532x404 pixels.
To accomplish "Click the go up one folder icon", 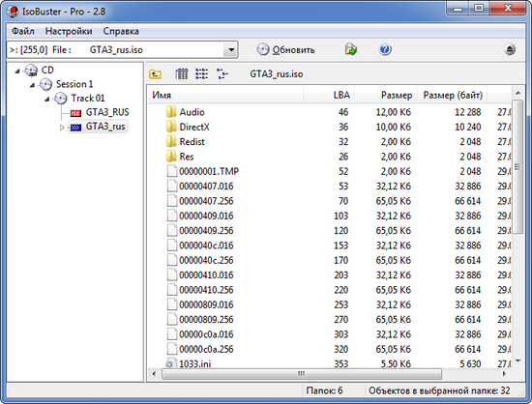I will click(x=155, y=73).
